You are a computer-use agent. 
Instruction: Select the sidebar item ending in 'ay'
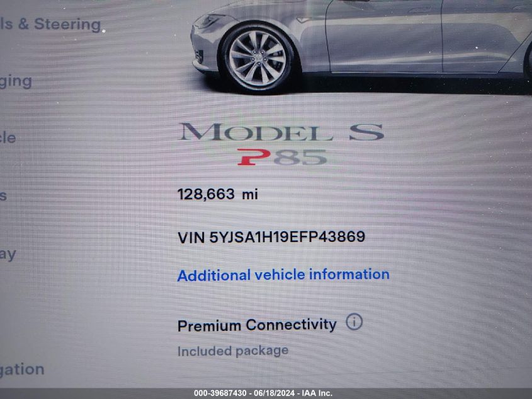[8, 255]
